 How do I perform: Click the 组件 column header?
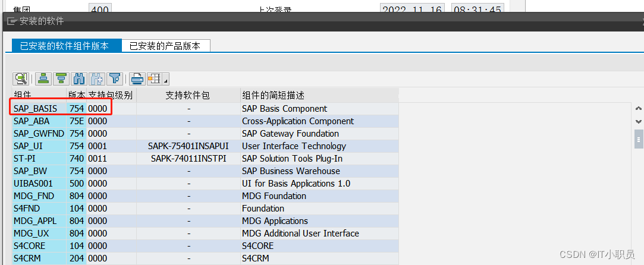pyautogui.click(x=39, y=95)
